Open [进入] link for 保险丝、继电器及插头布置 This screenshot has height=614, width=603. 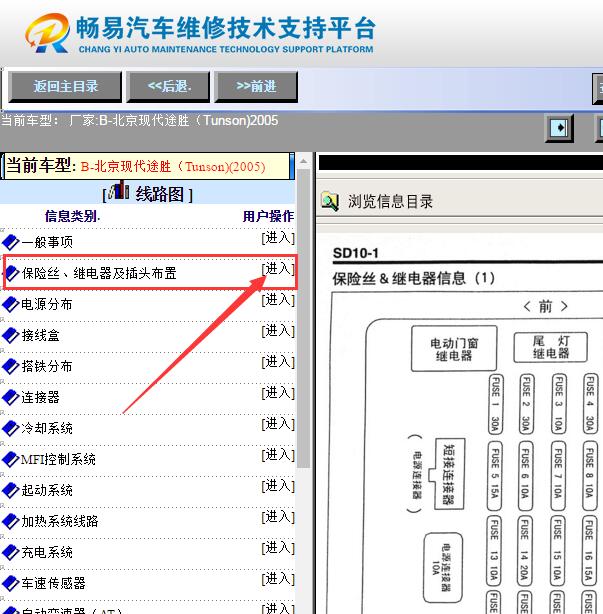[278, 269]
